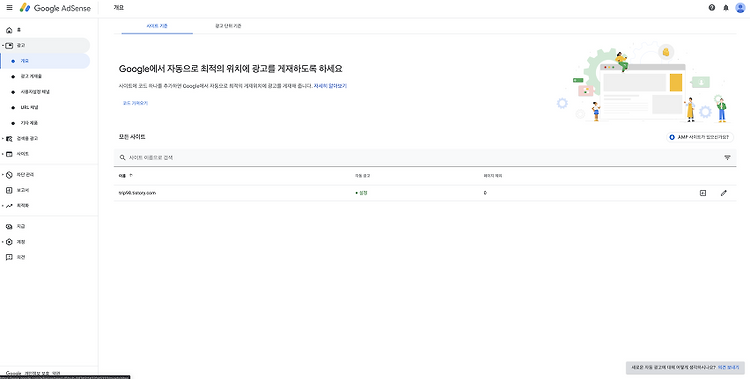Click the 자동 광고 column header
Screen dimensions: 750x379
point(363,176)
